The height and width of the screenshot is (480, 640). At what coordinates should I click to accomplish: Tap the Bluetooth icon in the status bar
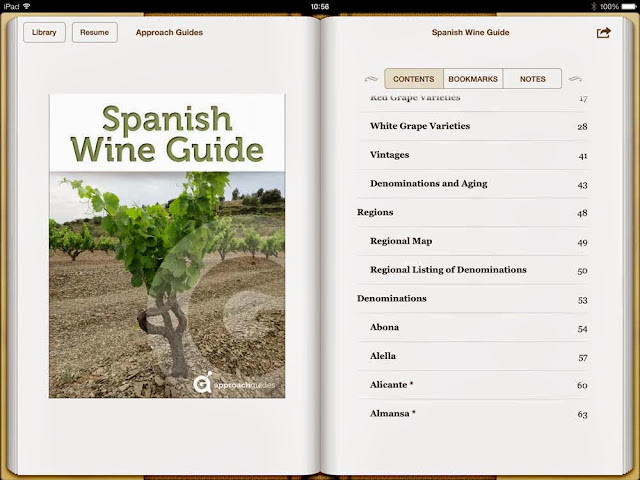pos(593,7)
